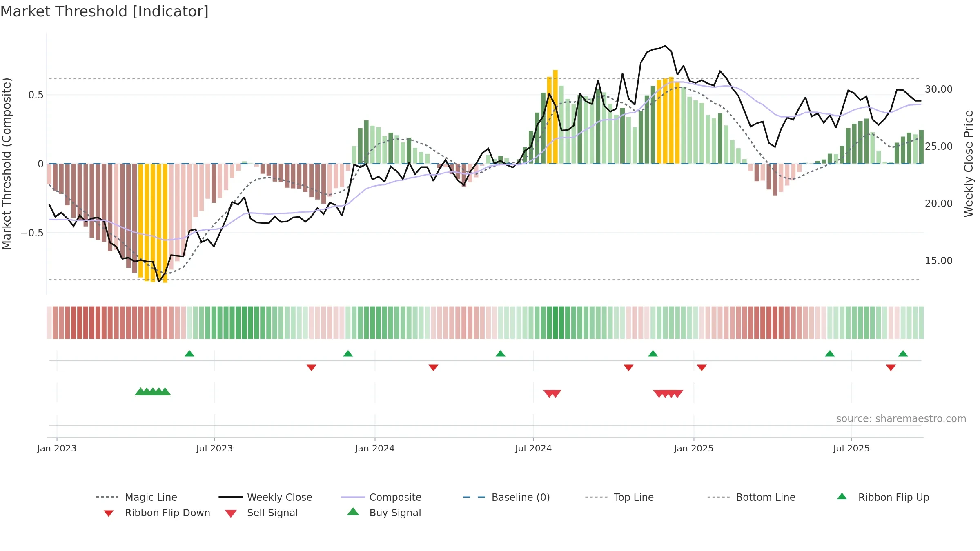Toggle the Baseline (0) legend entry
980x551 pixels.
(506, 497)
